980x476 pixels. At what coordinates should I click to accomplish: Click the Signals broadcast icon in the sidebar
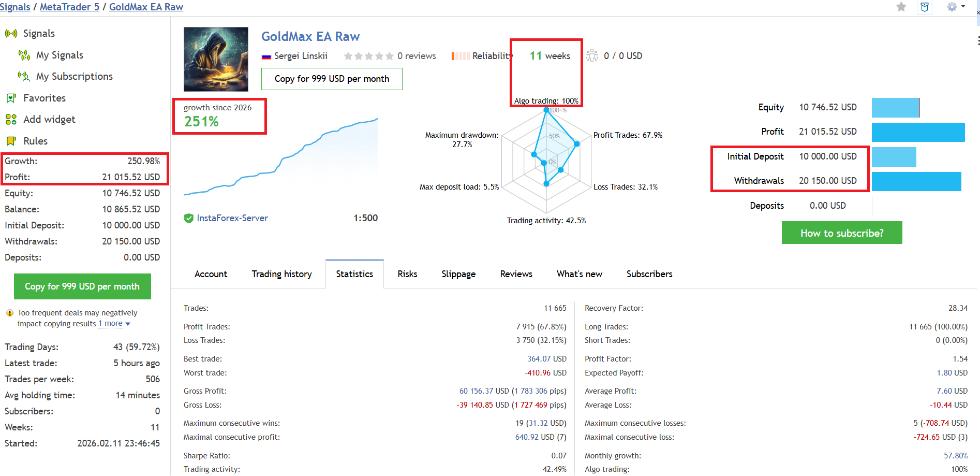tap(11, 34)
